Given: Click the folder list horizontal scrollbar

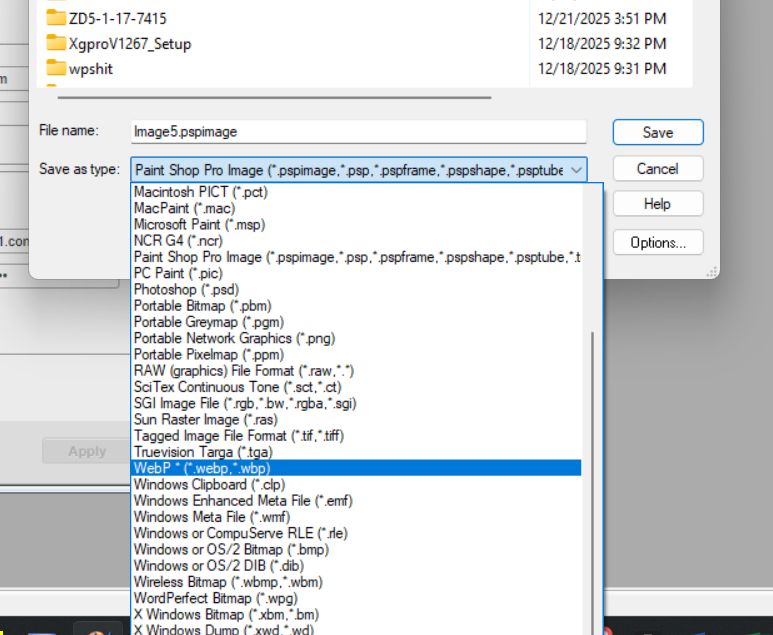Looking at the screenshot, I should (x=275, y=96).
